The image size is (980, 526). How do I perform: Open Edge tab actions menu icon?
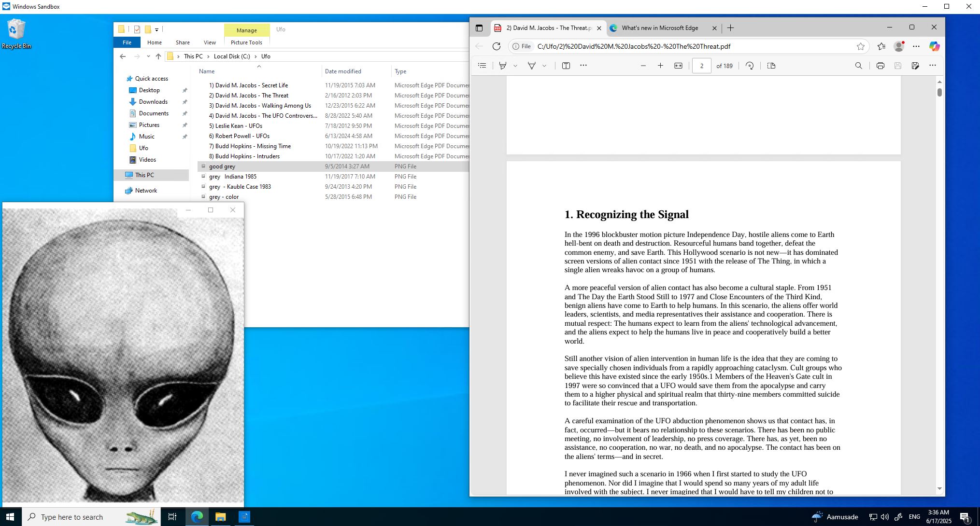click(479, 28)
